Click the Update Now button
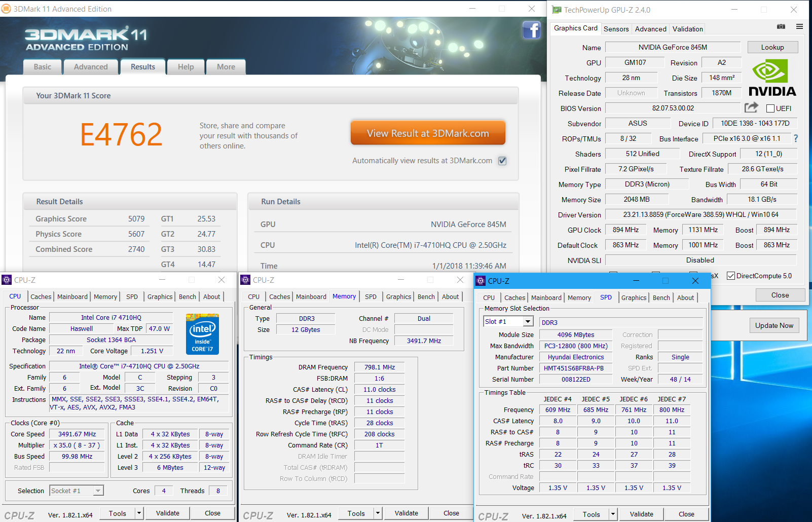The height and width of the screenshot is (522, 812). [774, 325]
